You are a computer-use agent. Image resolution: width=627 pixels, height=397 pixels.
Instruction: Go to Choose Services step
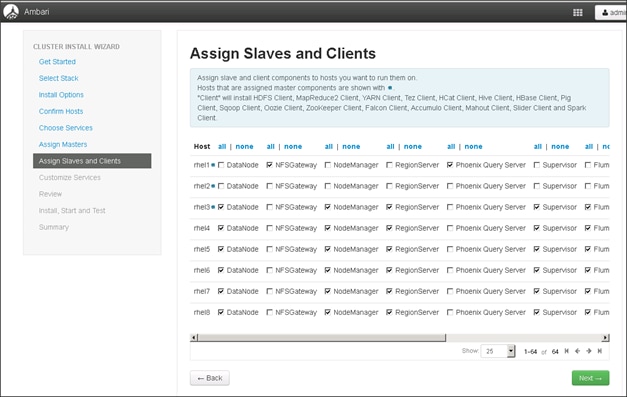pos(66,128)
